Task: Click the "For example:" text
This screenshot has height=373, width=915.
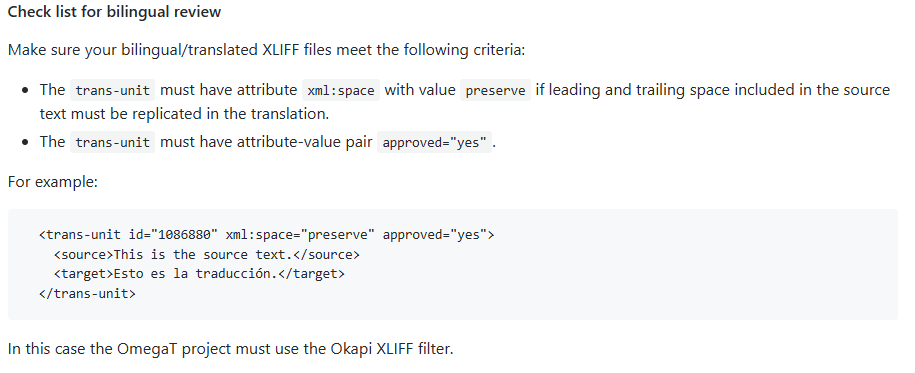Action: click(x=53, y=182)
